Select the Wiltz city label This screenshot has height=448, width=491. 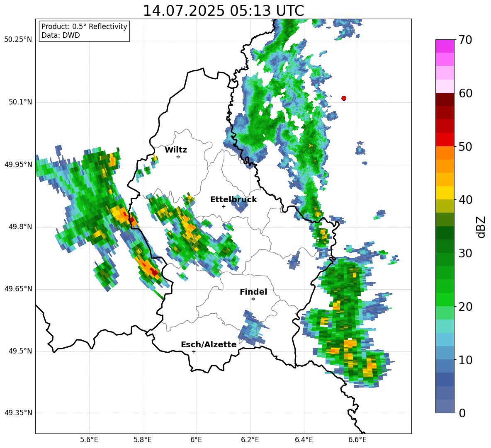[x=176, y=150]
